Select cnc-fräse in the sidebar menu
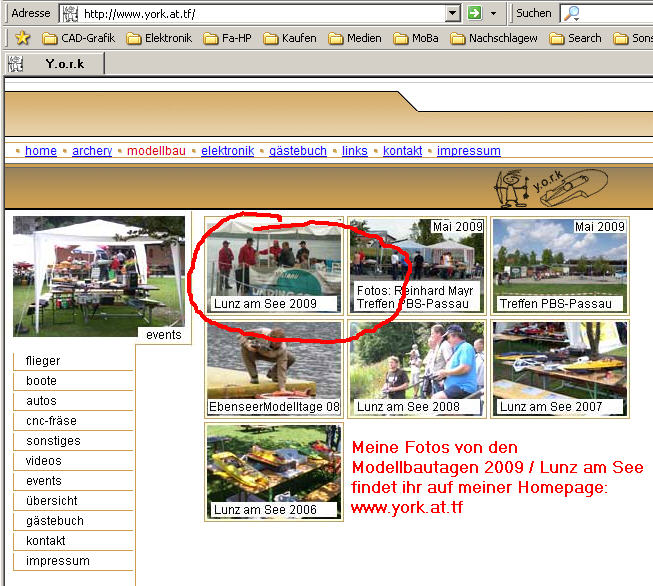Screen dimensions: 653x586 tap(51, 421)
